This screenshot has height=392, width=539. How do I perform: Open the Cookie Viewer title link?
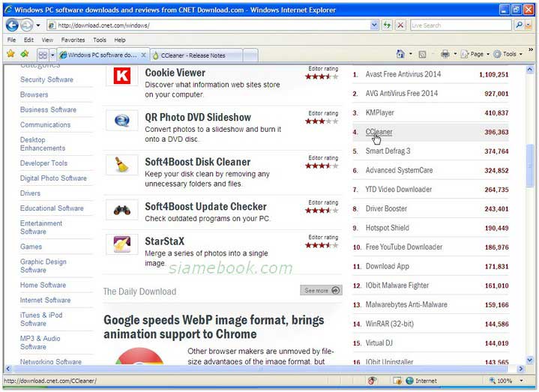pyautogui.click(x=175, y=73)
